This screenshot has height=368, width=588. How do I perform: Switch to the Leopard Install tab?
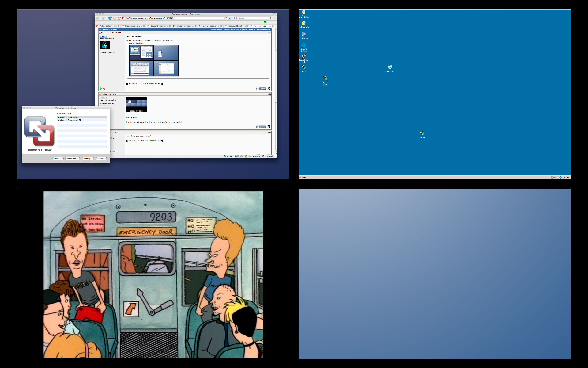160,26
